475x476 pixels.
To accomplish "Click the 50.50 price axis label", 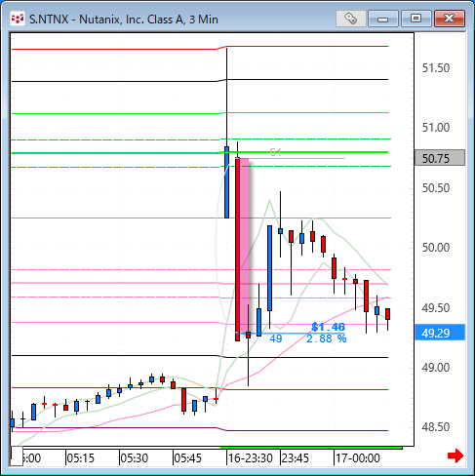I will (x=436, y=188).
